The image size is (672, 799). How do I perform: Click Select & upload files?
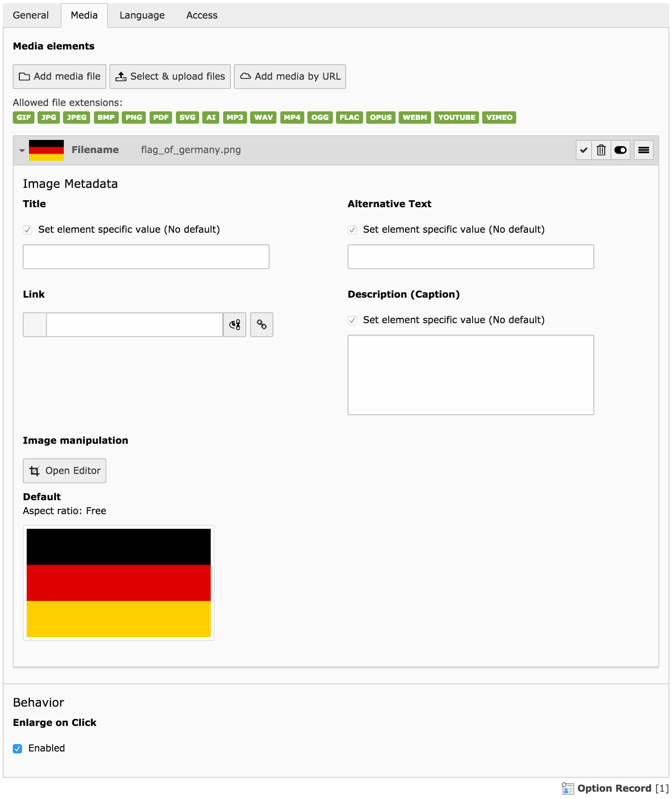pos(170,77)
